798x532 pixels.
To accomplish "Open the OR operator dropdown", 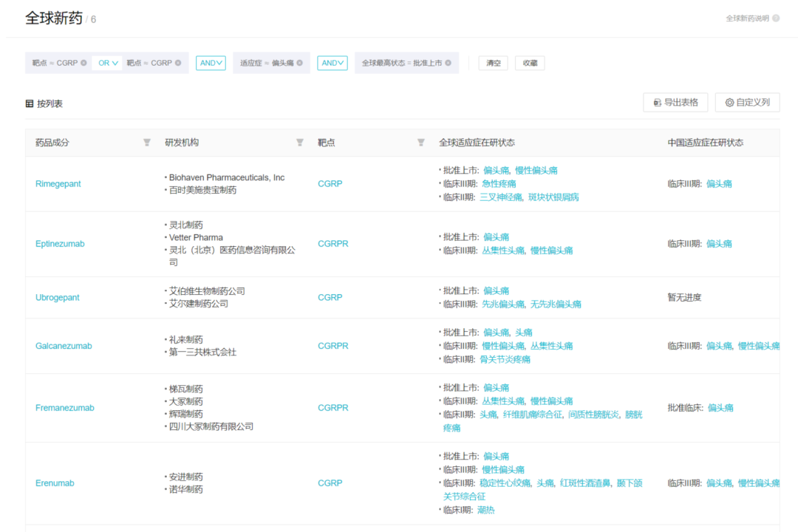I will tap(107, 63).
